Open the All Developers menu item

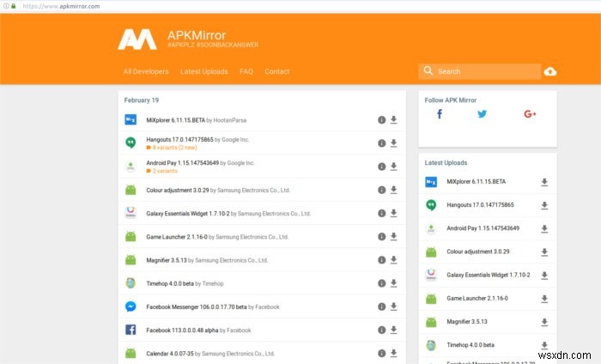[146, 71]
